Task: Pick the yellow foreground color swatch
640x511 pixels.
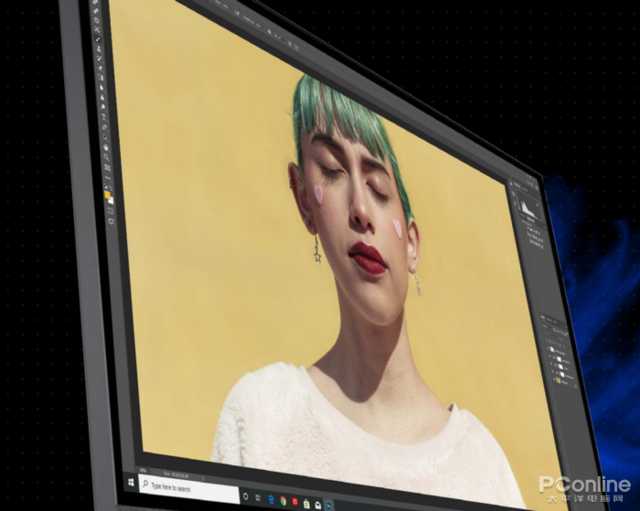Action: (107, 195)
